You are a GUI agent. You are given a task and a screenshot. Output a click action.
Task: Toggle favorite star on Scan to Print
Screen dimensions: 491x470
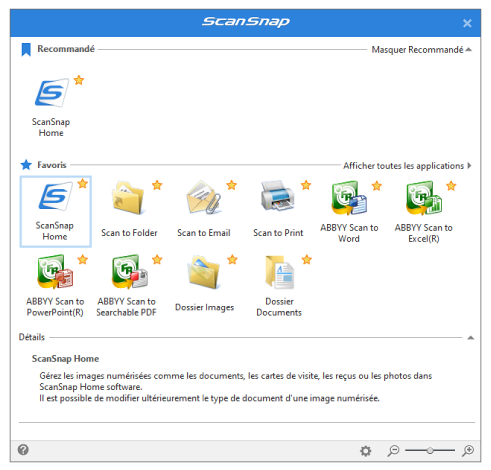pos(306,185)
